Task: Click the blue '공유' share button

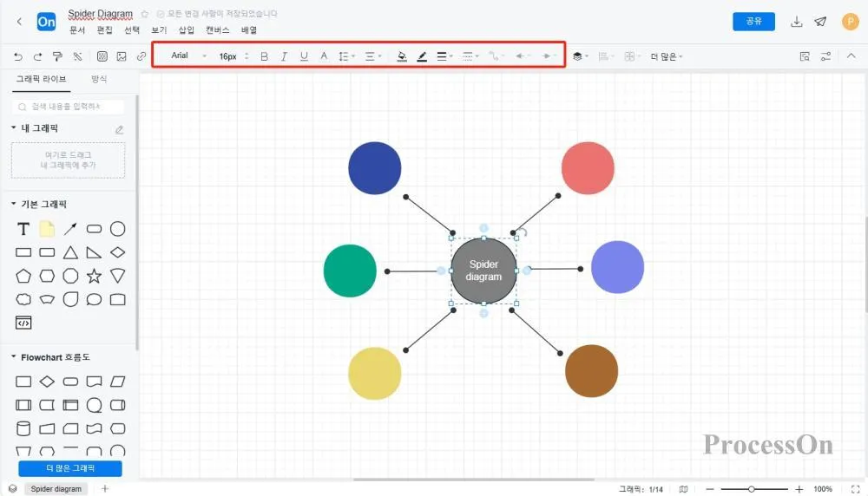Action: coord(753,22)
